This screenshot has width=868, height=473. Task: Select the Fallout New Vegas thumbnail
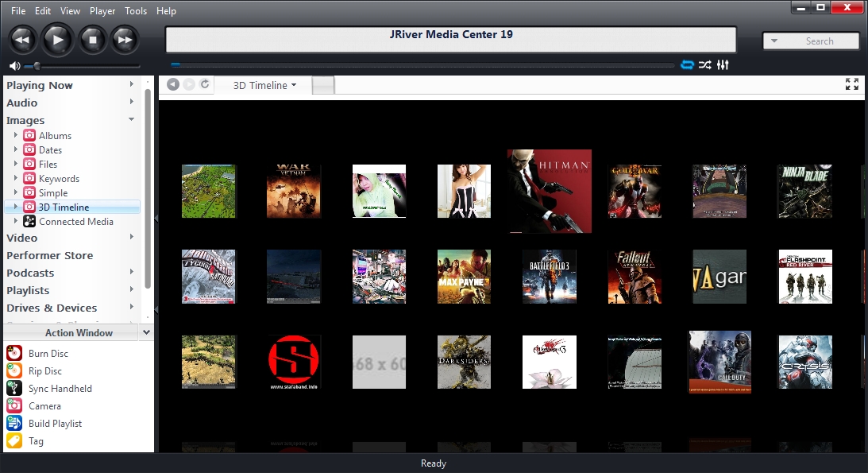coord(635,277)
